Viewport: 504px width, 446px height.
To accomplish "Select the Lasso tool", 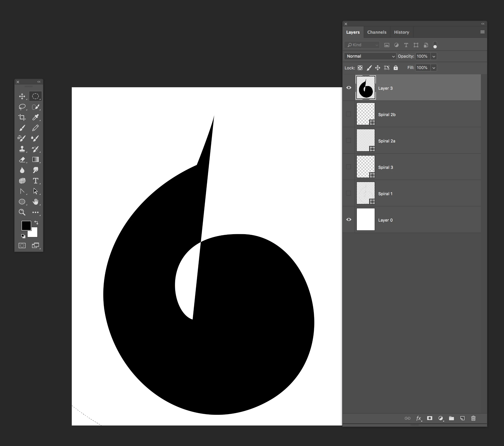I will coord(22,107).
